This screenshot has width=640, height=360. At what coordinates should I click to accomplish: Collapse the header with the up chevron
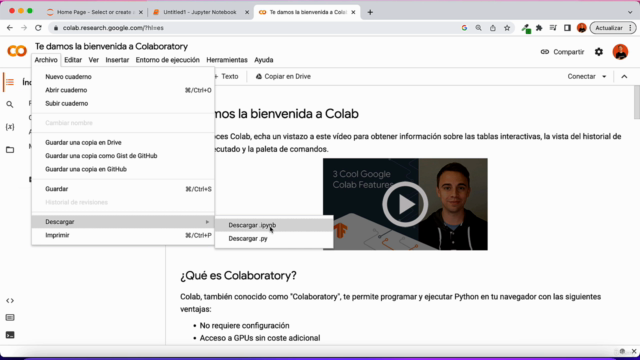[624, 76]
